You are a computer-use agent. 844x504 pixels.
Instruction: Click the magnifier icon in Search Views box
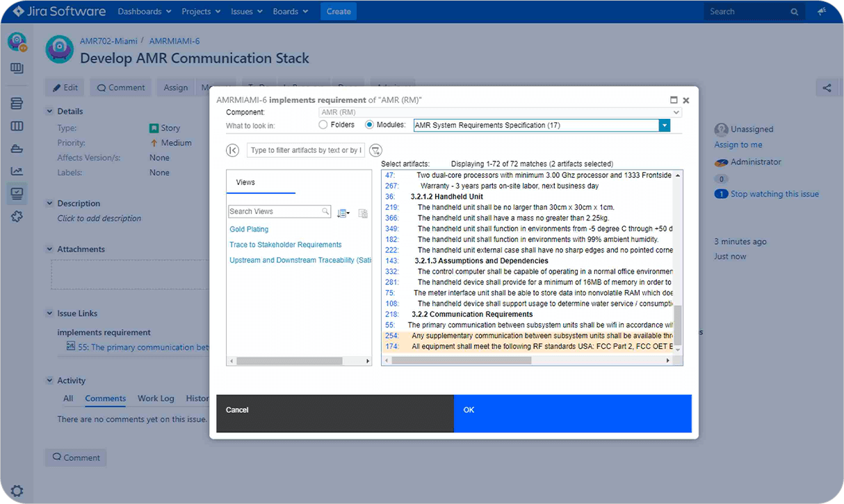click(x=325, y=211)
